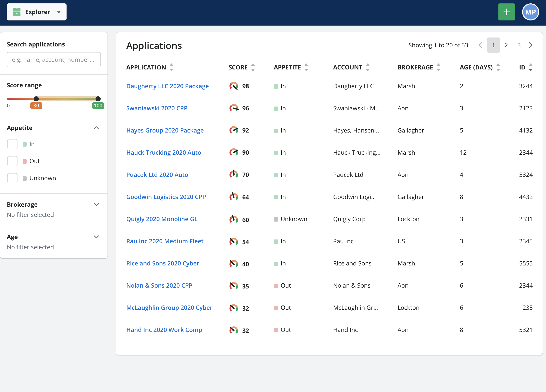Open Hayes Group 2020 Package application
This screenshot has width=546, height=392.
click(165, 130)
